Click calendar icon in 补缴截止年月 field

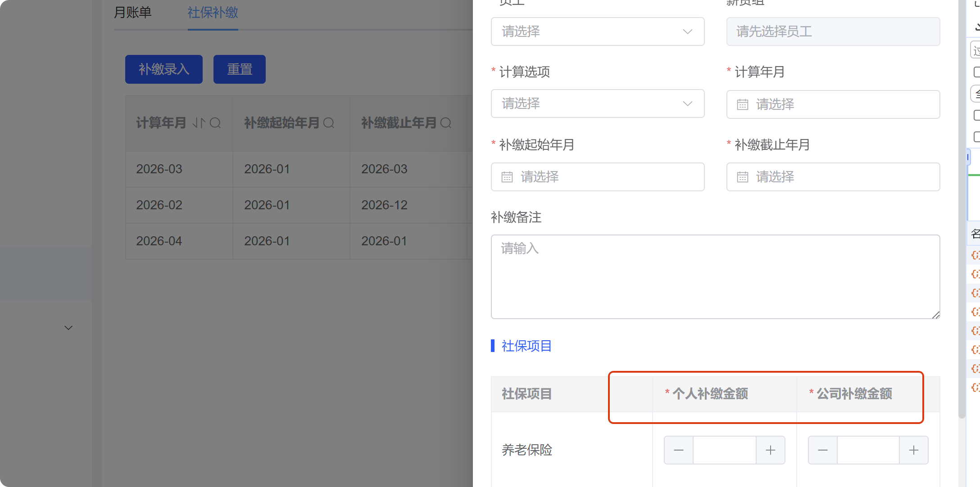pos(742,177)
